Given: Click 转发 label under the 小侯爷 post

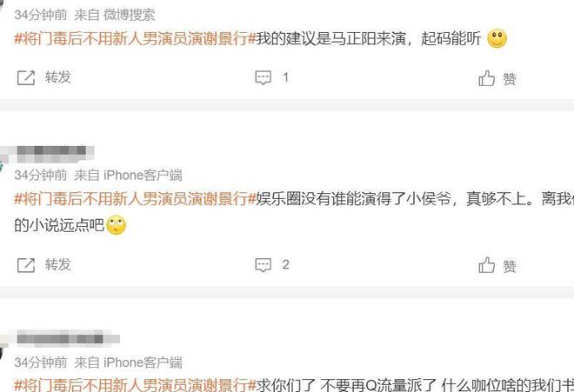Looking at the screenshot, I should [58, 264].
